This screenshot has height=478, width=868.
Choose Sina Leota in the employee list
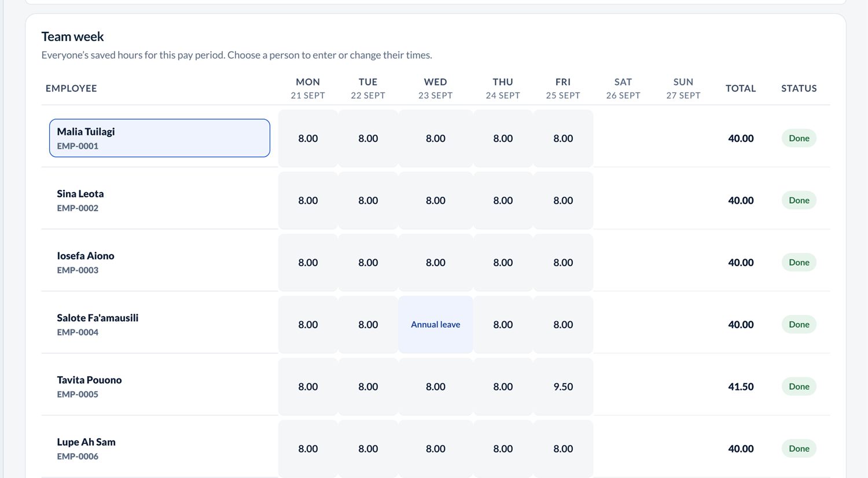click(x=160, y=200)
